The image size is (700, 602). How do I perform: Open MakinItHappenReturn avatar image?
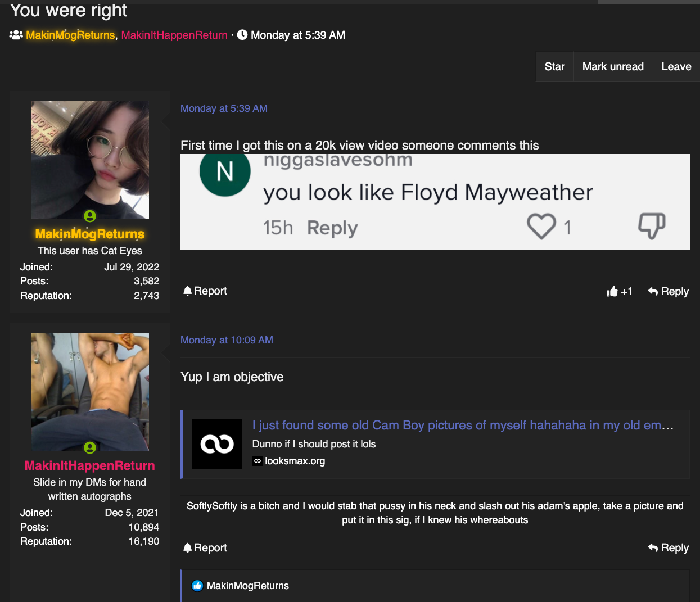pyautogui.click(x=90, y=392)
